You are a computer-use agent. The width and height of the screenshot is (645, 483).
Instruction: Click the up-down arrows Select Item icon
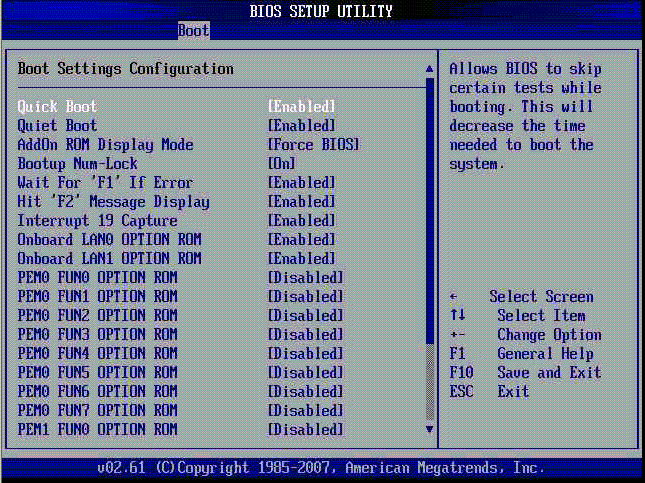(457, 315)
